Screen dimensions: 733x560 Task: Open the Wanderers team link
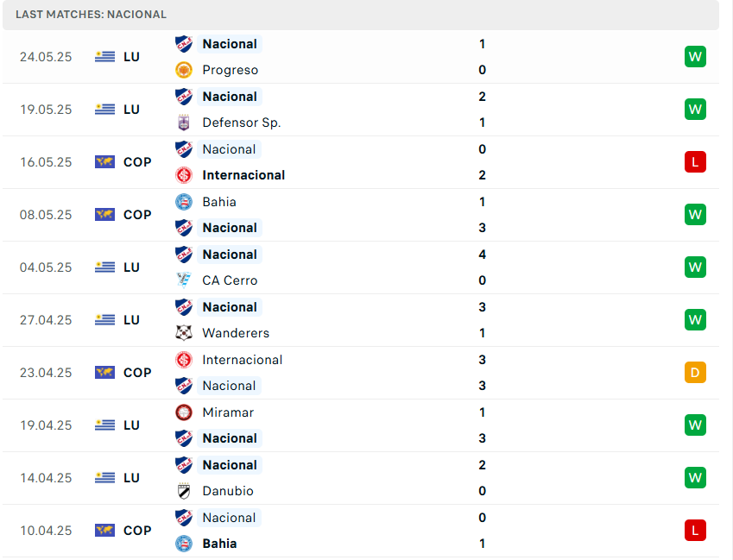tap(236, 333)
